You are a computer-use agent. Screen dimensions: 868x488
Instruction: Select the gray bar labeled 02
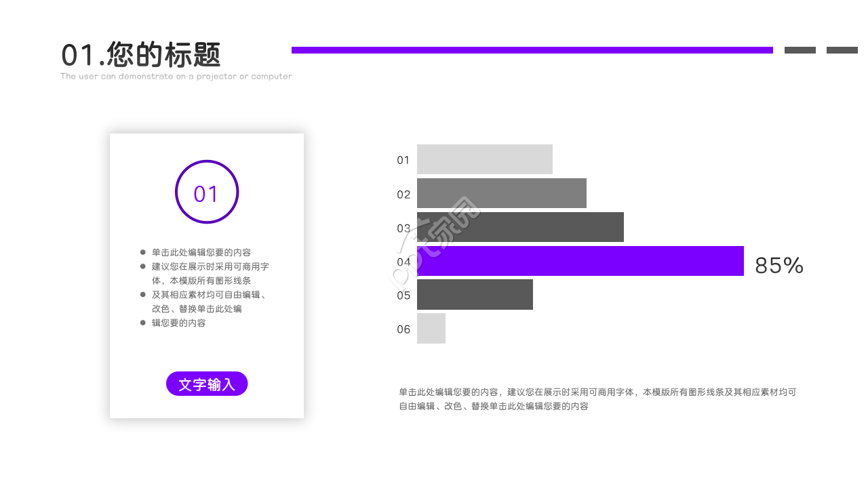click(502, 193)
